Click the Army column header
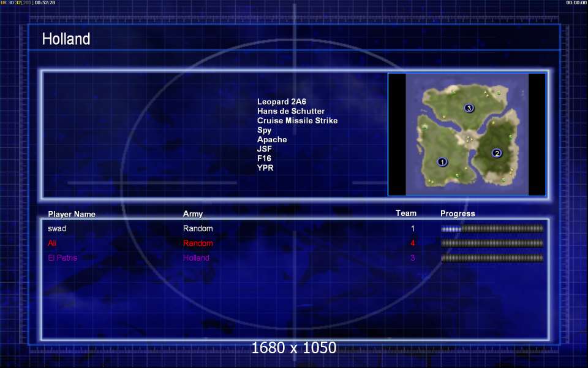The height and width of the screenshot is (368, 588). (193, 214)
